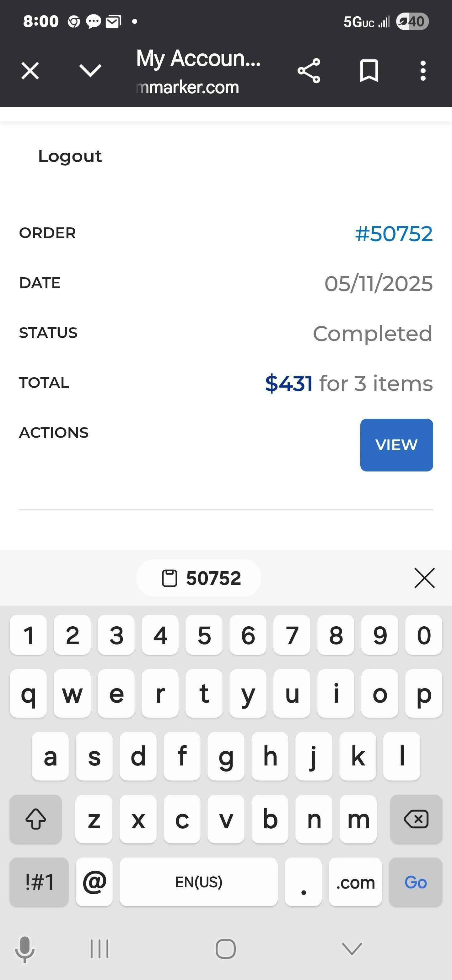Viewport: 452px width, 980px height.
Task: Toggle the Shift key on keyboard
Action: coord(36,819)
